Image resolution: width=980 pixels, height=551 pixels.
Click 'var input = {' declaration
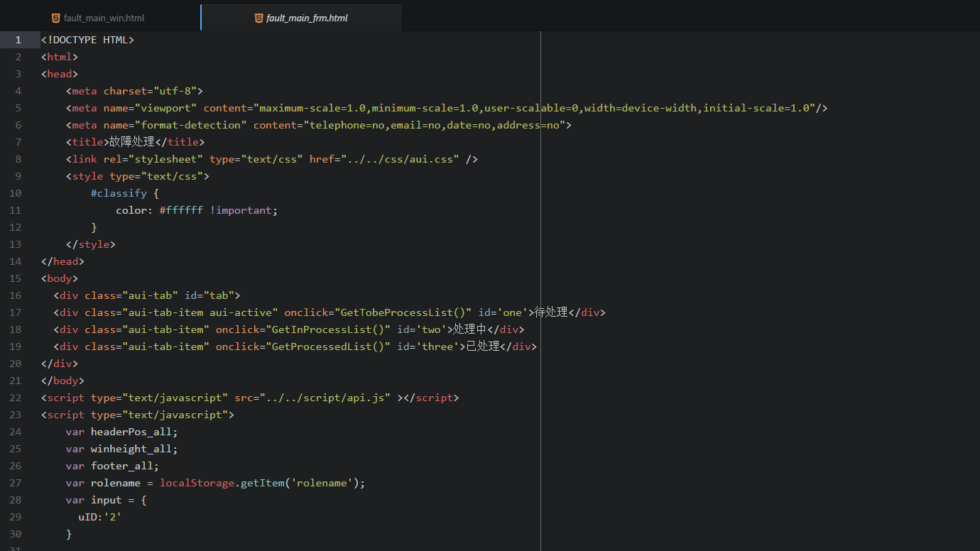point(107,500)
